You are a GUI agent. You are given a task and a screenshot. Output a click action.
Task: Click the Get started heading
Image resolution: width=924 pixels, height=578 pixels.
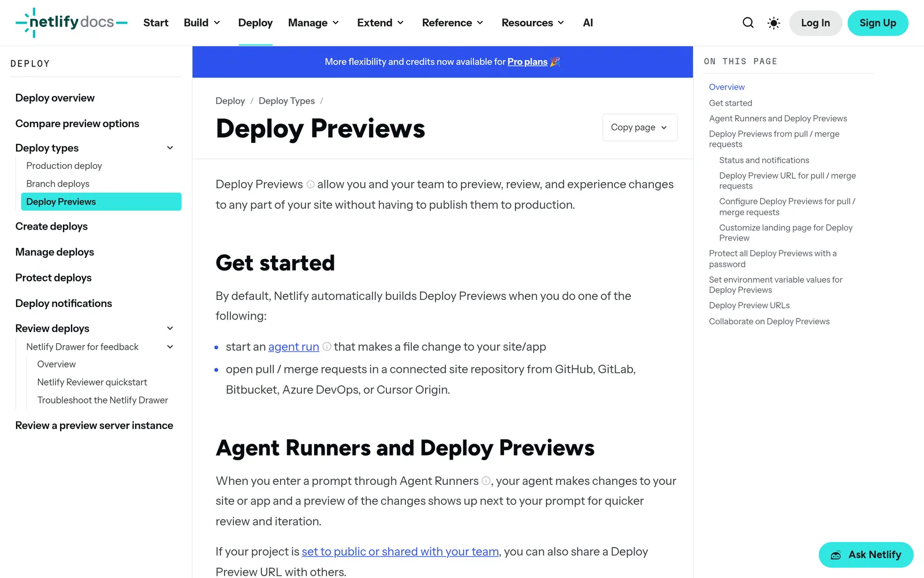(x=275, y=263)
